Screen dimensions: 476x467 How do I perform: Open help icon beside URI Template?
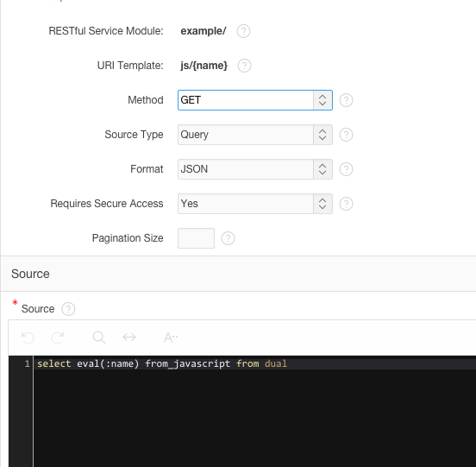coord(244,66)
